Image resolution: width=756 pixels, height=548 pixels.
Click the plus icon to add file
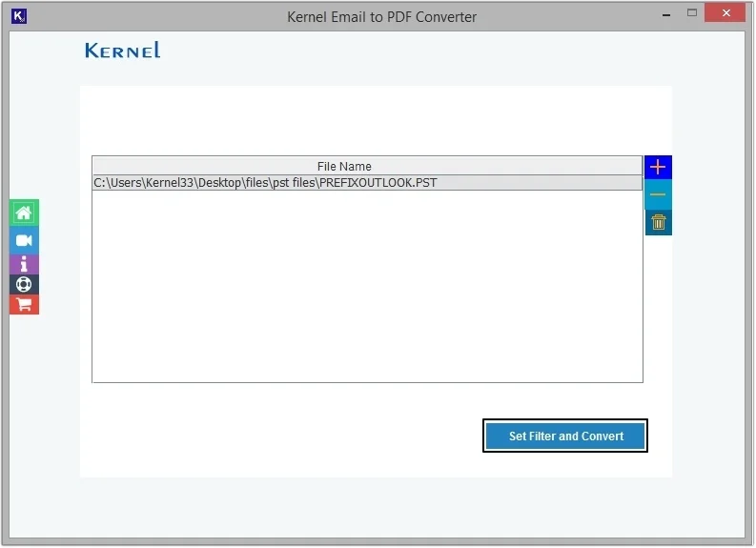pyautogui.click(x=658, y=167)
